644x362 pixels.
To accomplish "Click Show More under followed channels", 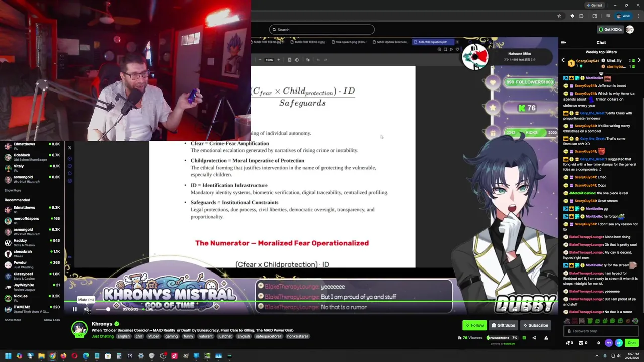I will point(13,190).
